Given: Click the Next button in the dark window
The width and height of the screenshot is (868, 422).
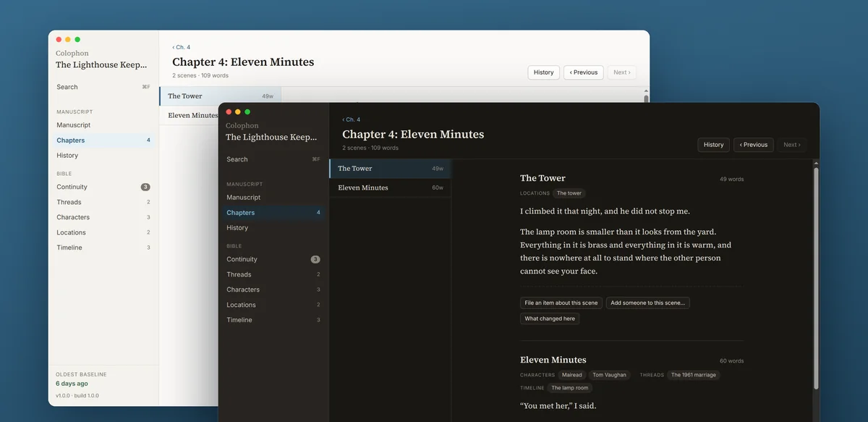Looking at the screenshot, I should pyautogui.click(x=792, y=145).
